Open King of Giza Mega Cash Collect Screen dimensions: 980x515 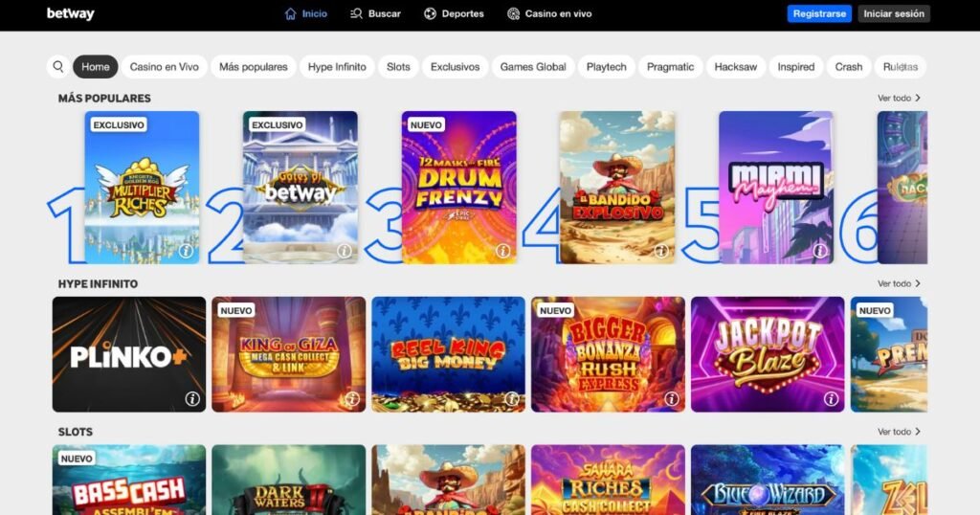tap(289, 354)
